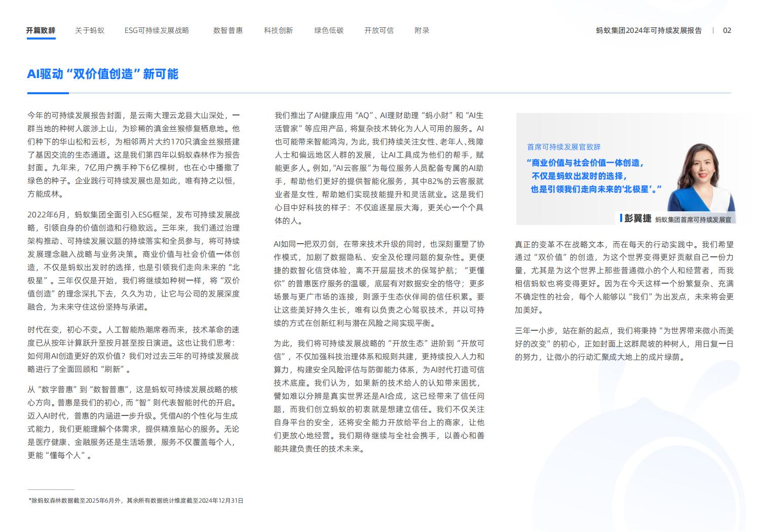Click the quote line 不仅是蚂蚁出发时的选择，
758x532 pixels.
point(580,176)
